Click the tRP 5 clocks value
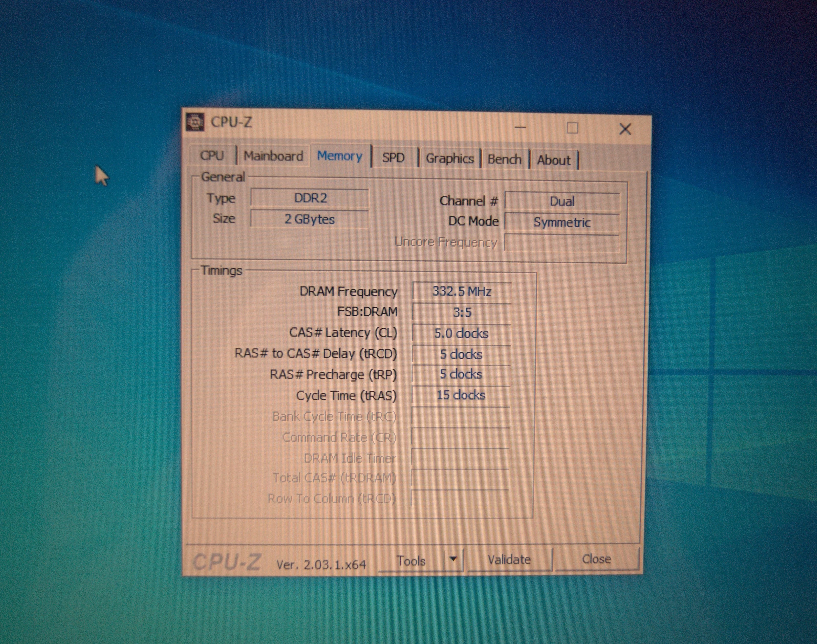This screenshot has height=644, width=817. click(x=461, y=374)
